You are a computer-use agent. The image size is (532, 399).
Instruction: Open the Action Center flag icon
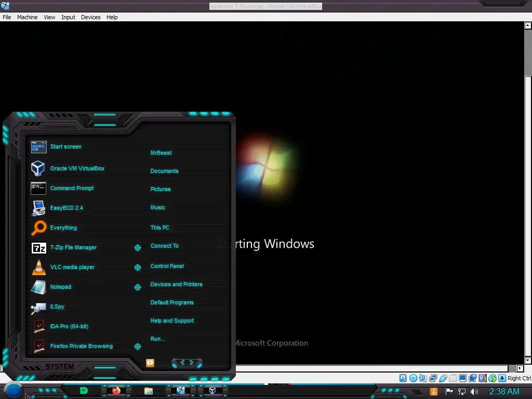(x=449, y=392)
